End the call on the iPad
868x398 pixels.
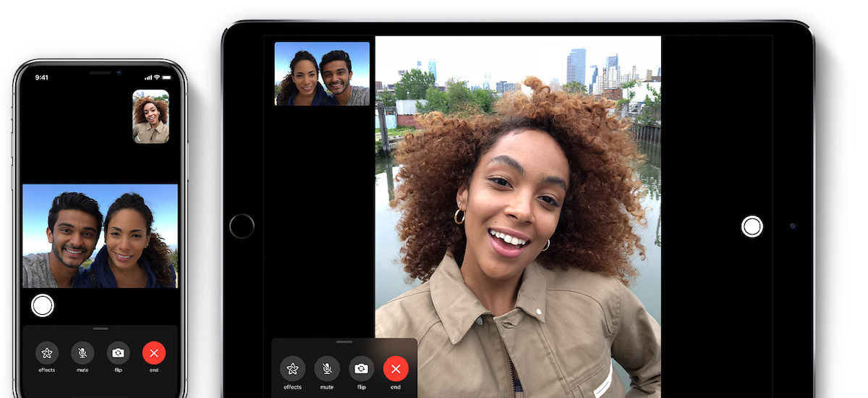click(x=396, y=368)
